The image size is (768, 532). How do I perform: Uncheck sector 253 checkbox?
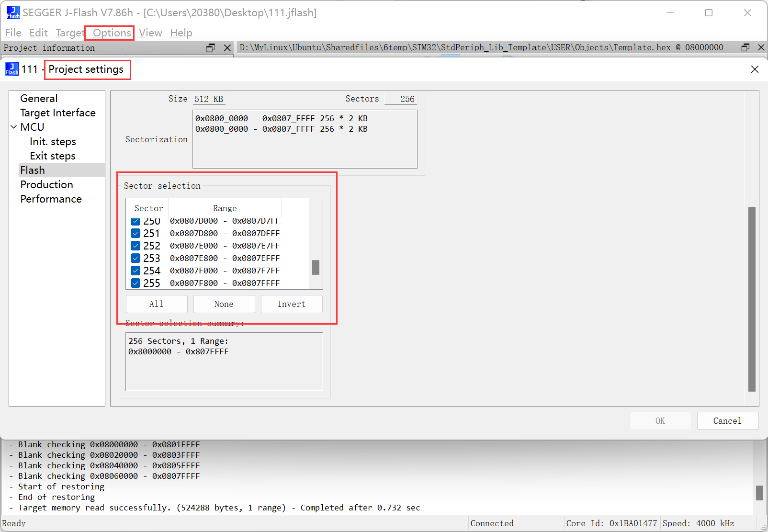[136, 258]
